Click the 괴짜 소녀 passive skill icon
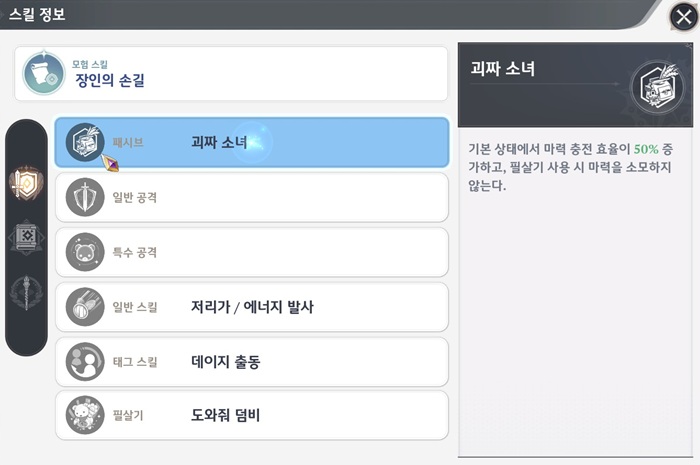700x465 pixels. [x=85, y=143]
